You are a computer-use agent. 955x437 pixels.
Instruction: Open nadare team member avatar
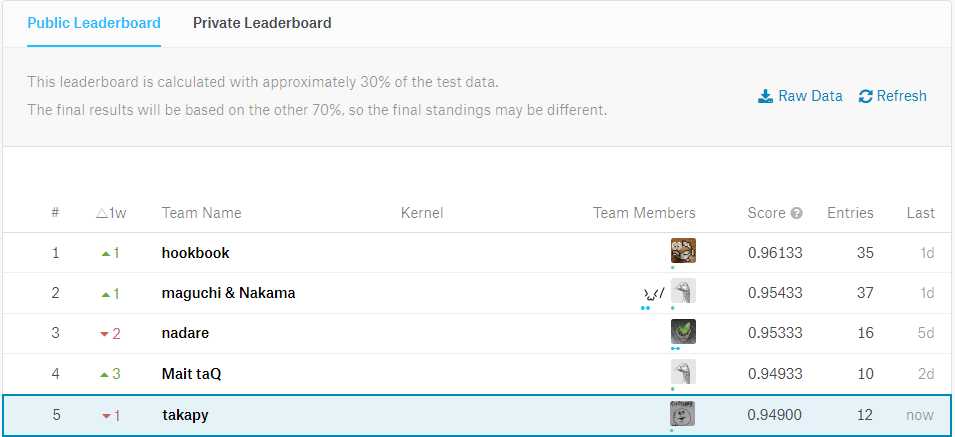(x=683, y=332)
